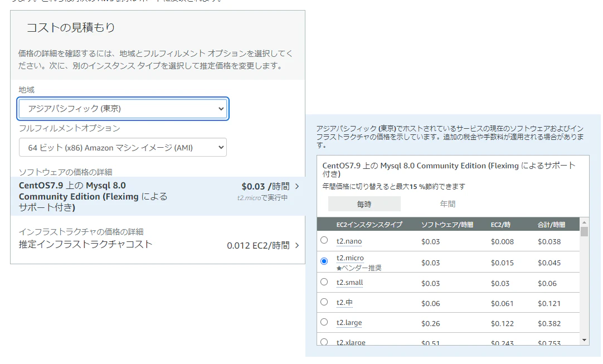The image size is (603, 364).
Task: Open the t2.large instance type link
Action: (349, 322)
